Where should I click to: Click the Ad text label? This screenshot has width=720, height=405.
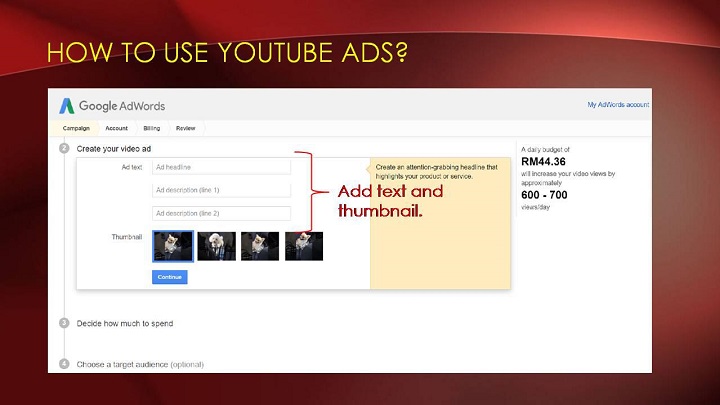[132, 167]
